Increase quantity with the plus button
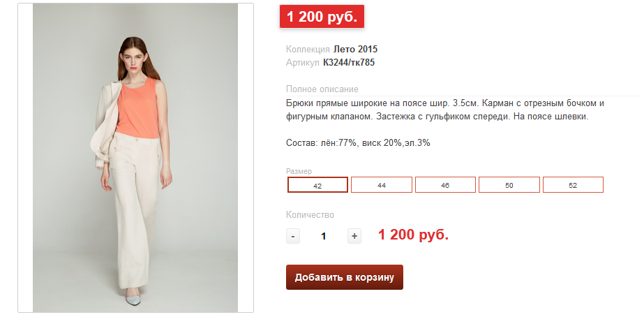This screenshot has height=317, width=644. click(354, 237)
